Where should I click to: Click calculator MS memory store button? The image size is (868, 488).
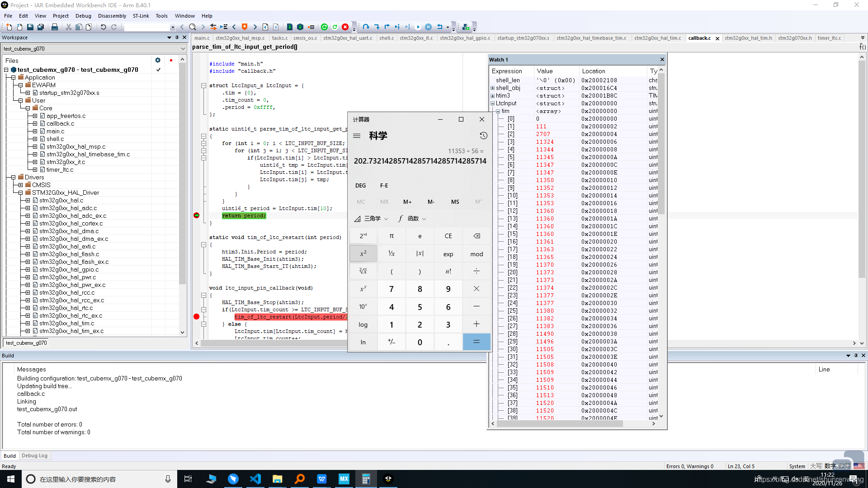click(x=455, y=202)
